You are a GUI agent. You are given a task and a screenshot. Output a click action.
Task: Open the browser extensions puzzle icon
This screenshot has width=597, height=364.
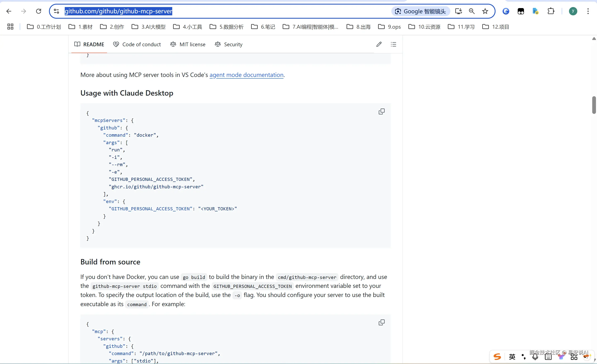pos(551,11)
